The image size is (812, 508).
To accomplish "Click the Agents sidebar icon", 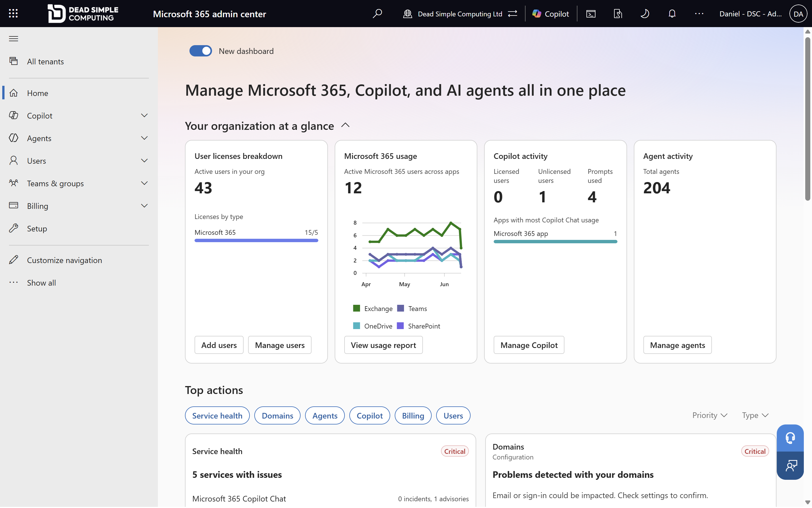I will click(14, 138).
